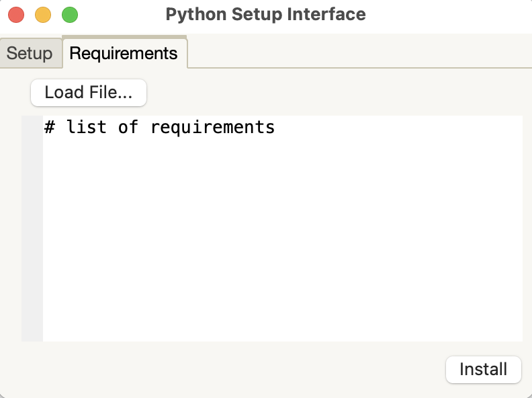Close the window with the red button
The image size is (532, 398).
[x=16, y=14]
